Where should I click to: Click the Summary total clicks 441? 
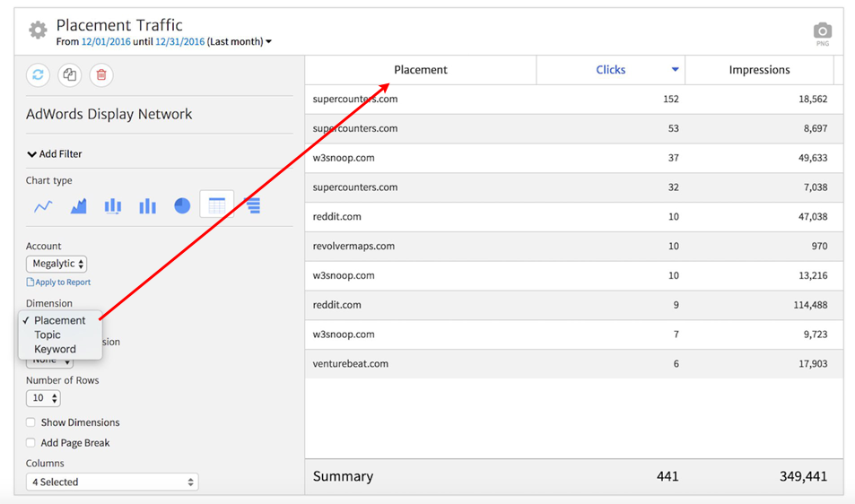[667, 476]
